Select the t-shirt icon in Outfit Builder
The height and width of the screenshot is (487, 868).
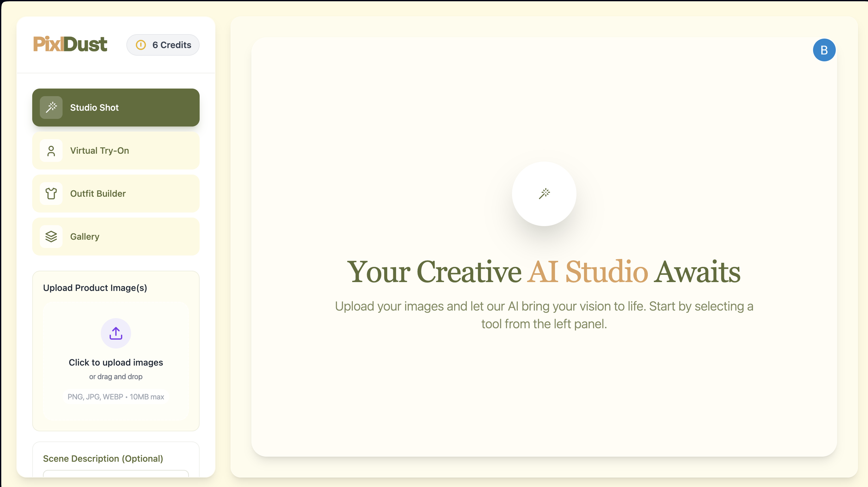(x=51, y=193)
